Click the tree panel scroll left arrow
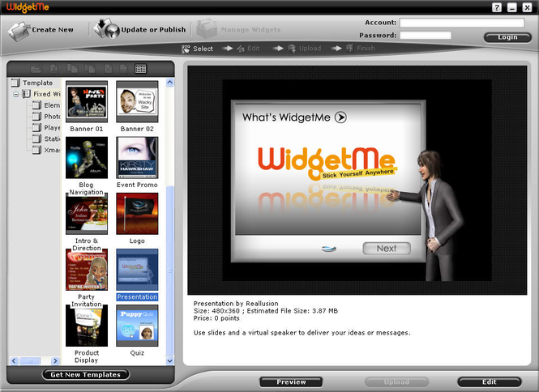 pos(14,360)
